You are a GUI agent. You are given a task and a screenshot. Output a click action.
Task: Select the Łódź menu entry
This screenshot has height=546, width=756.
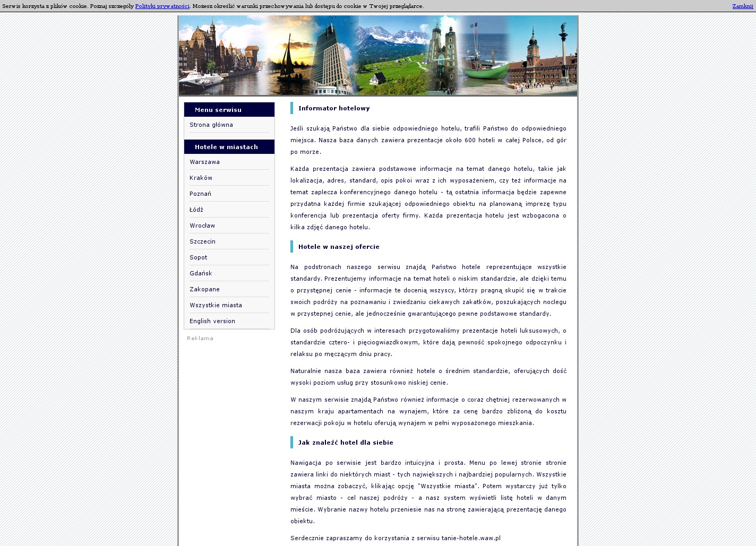pos(196,210)
